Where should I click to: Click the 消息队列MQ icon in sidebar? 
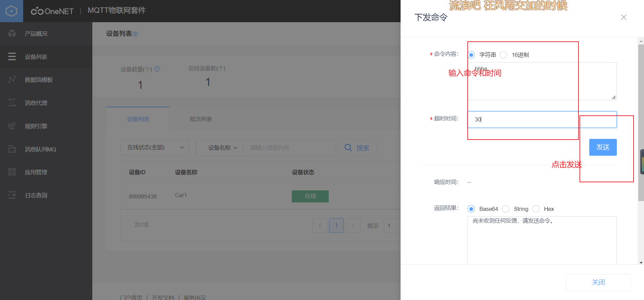coord(12,149)
